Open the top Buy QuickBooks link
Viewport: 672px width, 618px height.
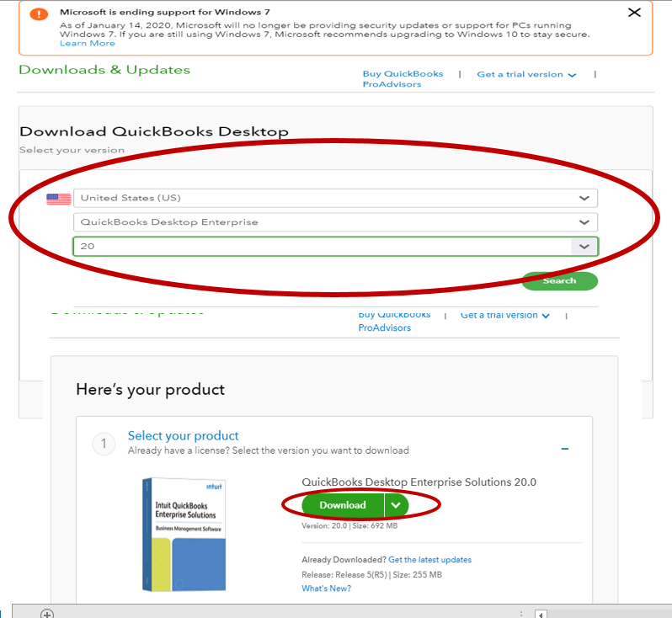click(x=403, y=74)
